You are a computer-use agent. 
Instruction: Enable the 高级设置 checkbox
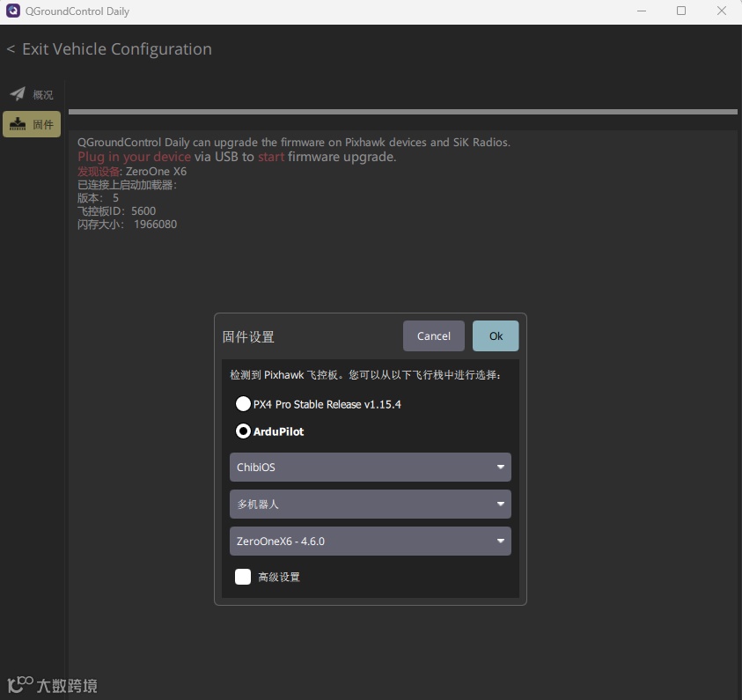point(243,577)
